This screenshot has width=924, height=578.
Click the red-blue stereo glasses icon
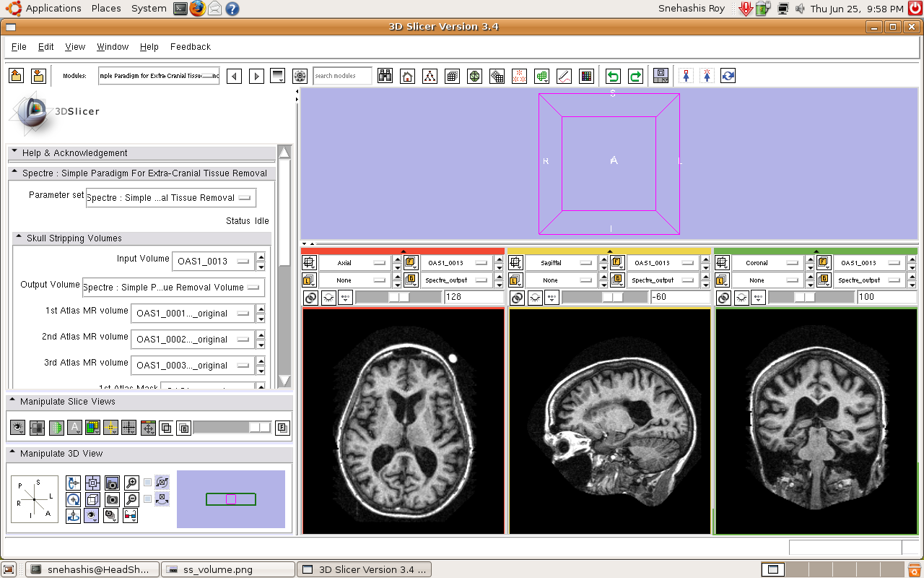click(131, 515)
